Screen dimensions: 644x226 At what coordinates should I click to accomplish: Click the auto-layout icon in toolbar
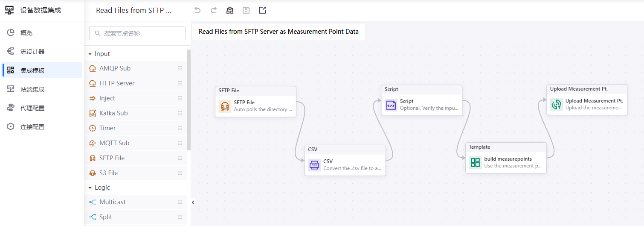(230, 10)
